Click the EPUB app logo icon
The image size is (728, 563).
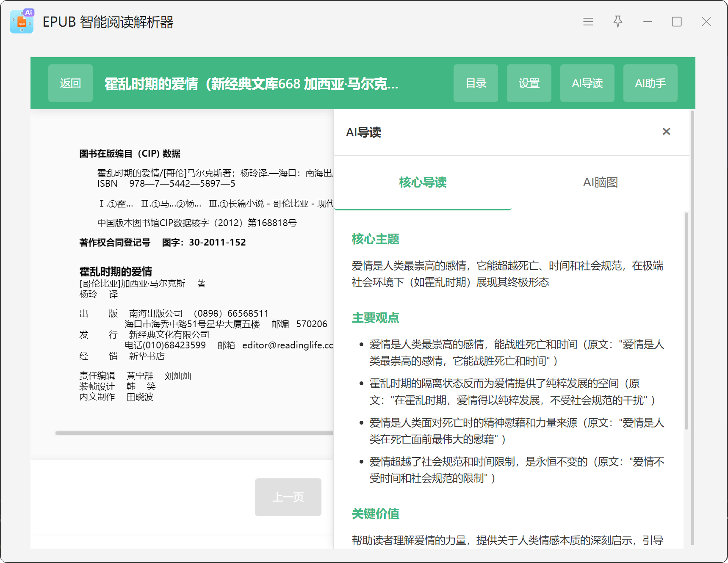(22, 22)
